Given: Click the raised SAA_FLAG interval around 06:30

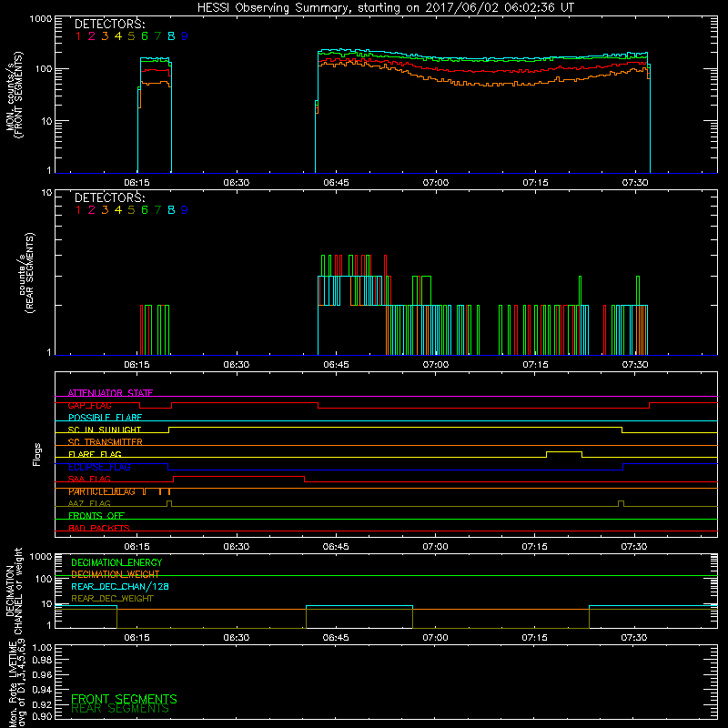Looking at the screenshot, I should [x=238, y=476].
